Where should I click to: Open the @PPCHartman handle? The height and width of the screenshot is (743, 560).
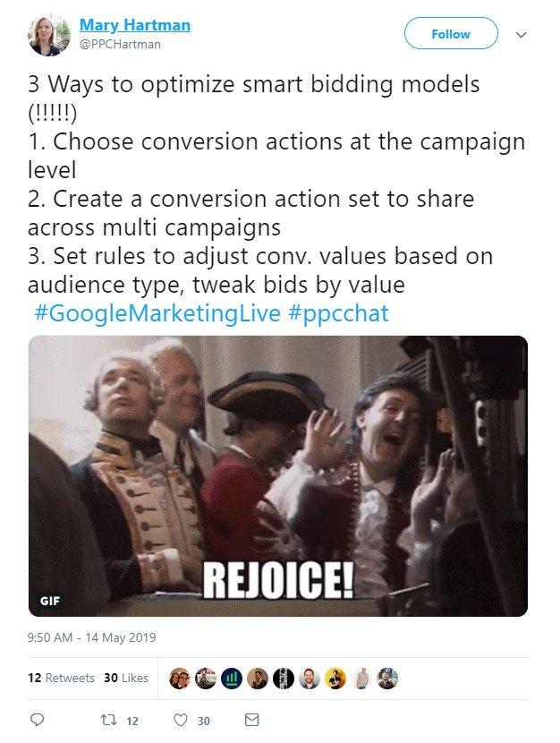[120, 44]
